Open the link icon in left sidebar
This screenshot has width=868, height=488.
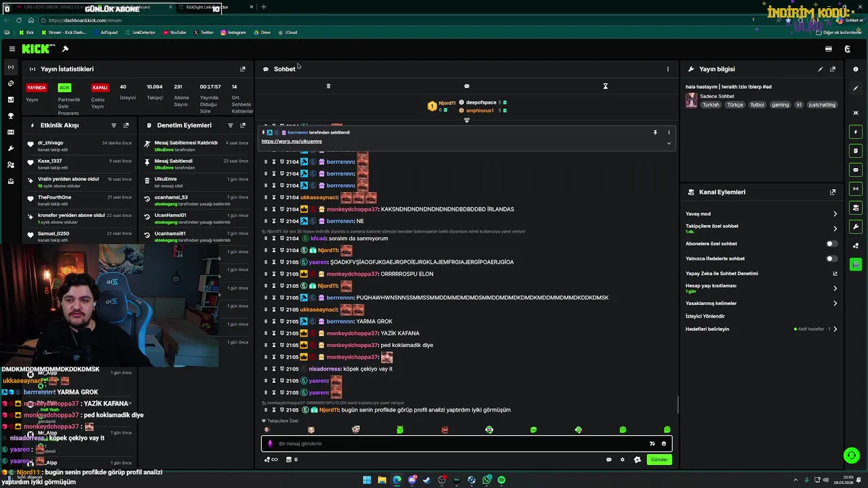click(10, 83)
